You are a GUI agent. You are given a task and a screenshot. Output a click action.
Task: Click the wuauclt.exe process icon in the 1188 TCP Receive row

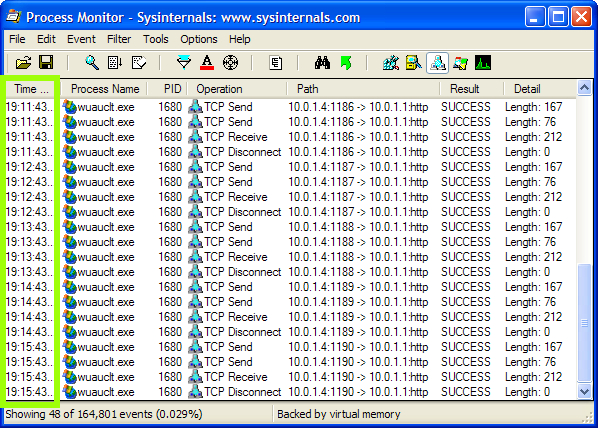(x=69, y=257)
